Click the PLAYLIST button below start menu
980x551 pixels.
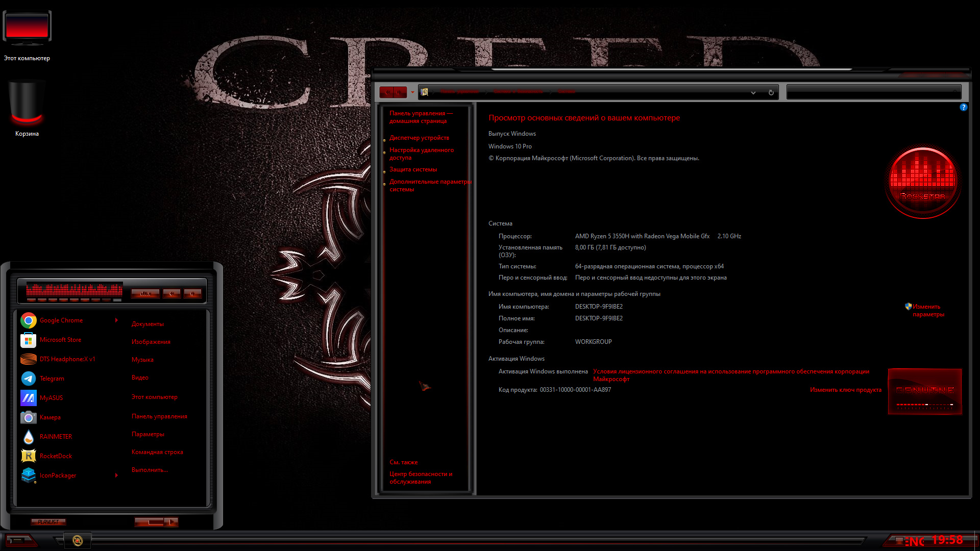point(48,522)
